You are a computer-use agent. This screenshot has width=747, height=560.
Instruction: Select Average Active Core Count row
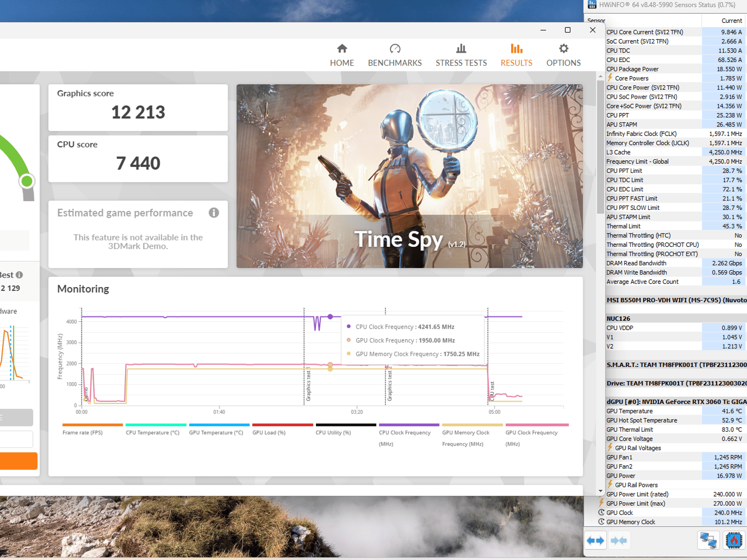pos(676,281)
